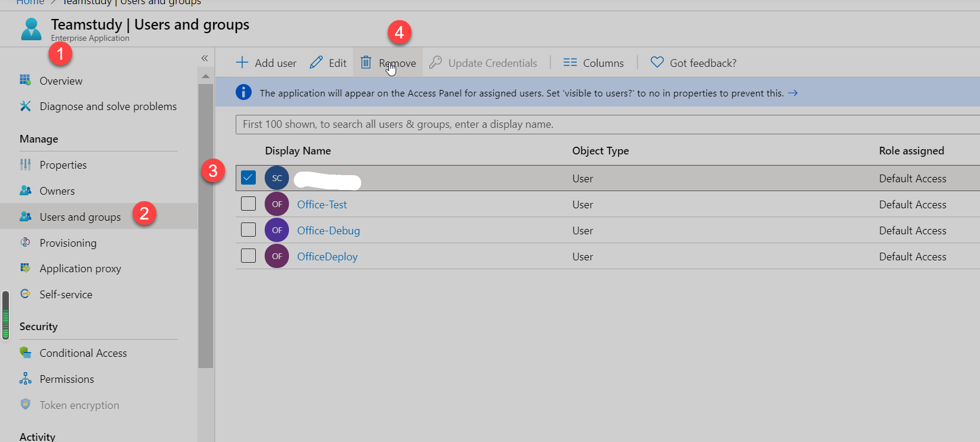Tick the OfficeDeploy row checkbox
Image resolution: width=980 pixels, height=442 pixels.
[x=248, y=256]
